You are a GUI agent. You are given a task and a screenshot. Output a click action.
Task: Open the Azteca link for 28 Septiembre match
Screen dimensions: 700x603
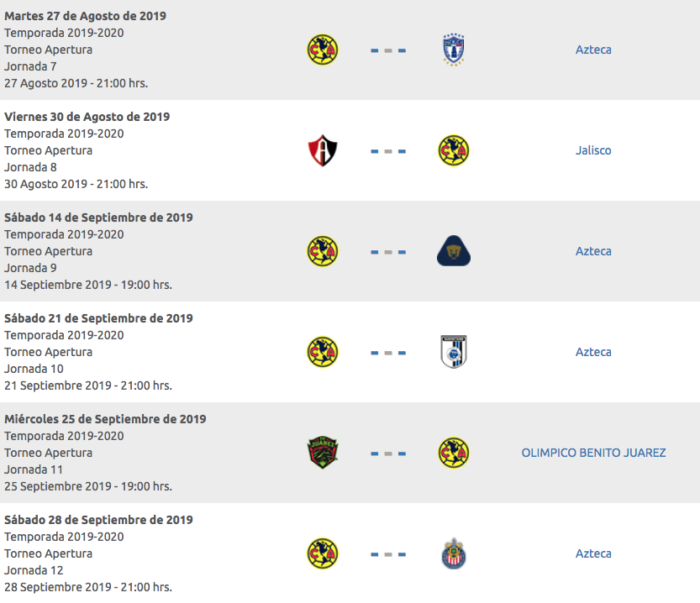coord(593,553)
